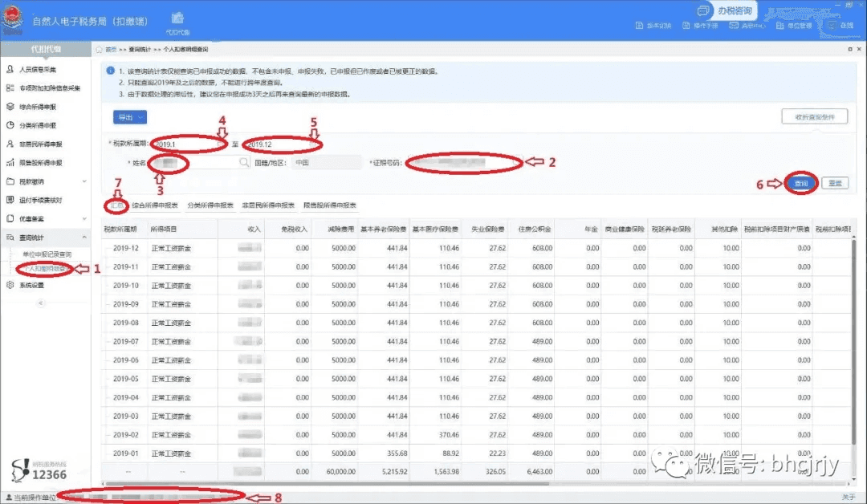Open the end period picker showing 2019.12
The height and width of the screenshot is (504, 867).
pos(282,144)
